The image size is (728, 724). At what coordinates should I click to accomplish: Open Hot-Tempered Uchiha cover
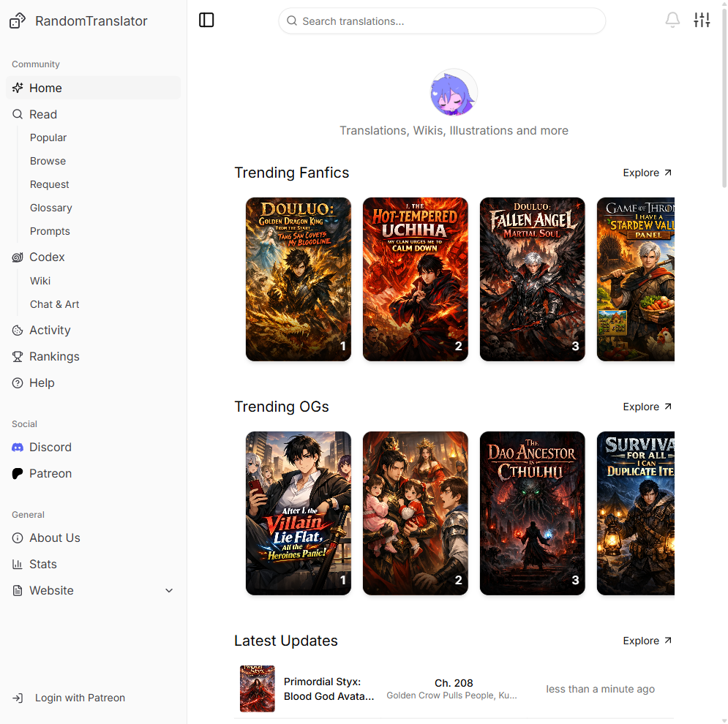click(415, 279)
